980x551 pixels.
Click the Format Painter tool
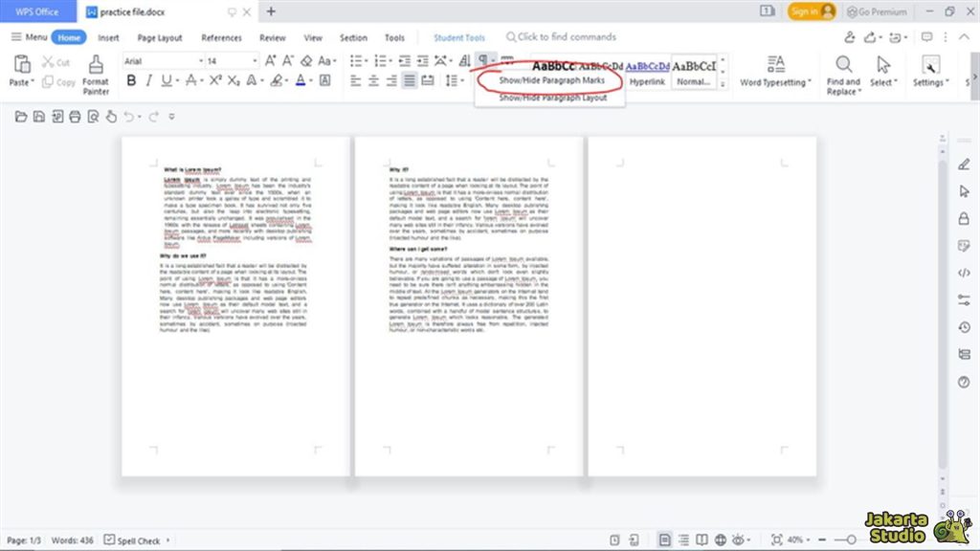tap(96, 74)
